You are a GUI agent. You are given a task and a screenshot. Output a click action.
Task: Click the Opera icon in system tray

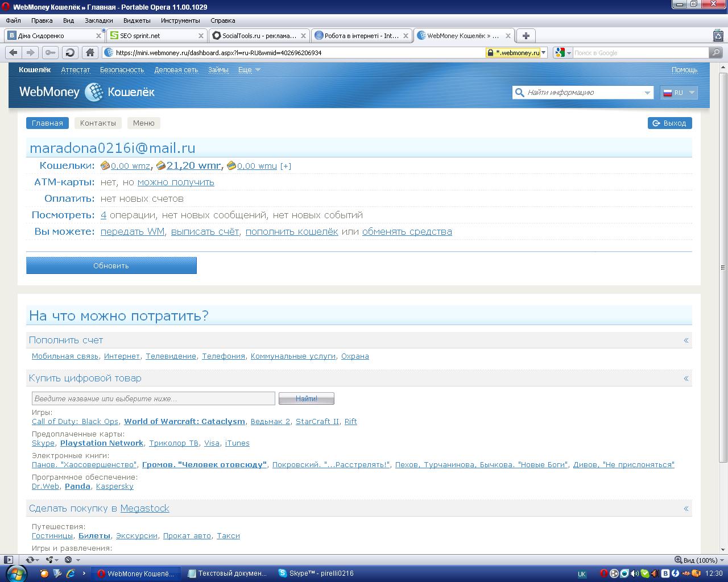pyautogui.click(x=604, y=573)
